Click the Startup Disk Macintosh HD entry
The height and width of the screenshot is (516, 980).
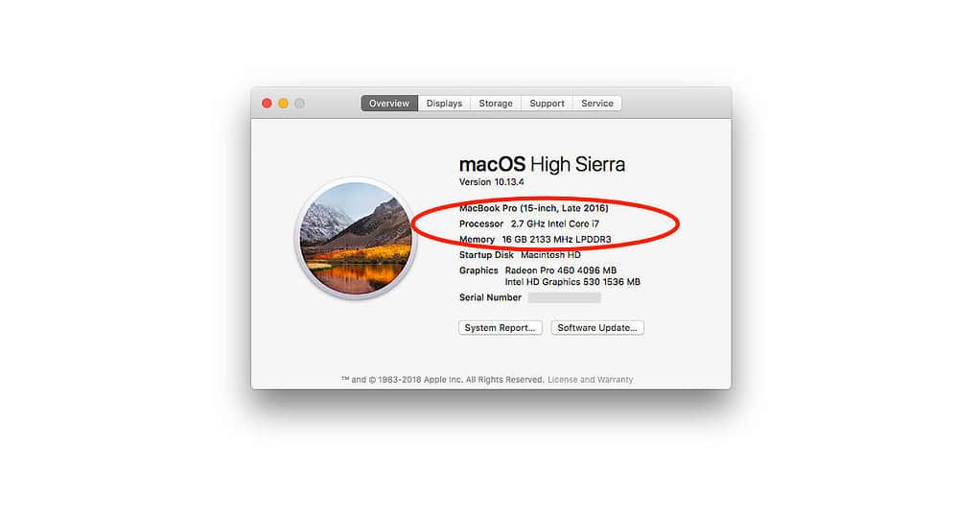coord(520,255)
